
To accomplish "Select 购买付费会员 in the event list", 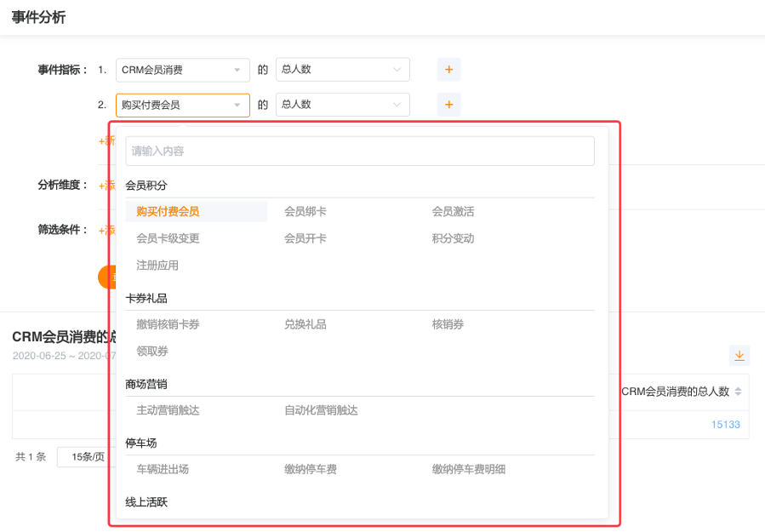I will 168,211.
